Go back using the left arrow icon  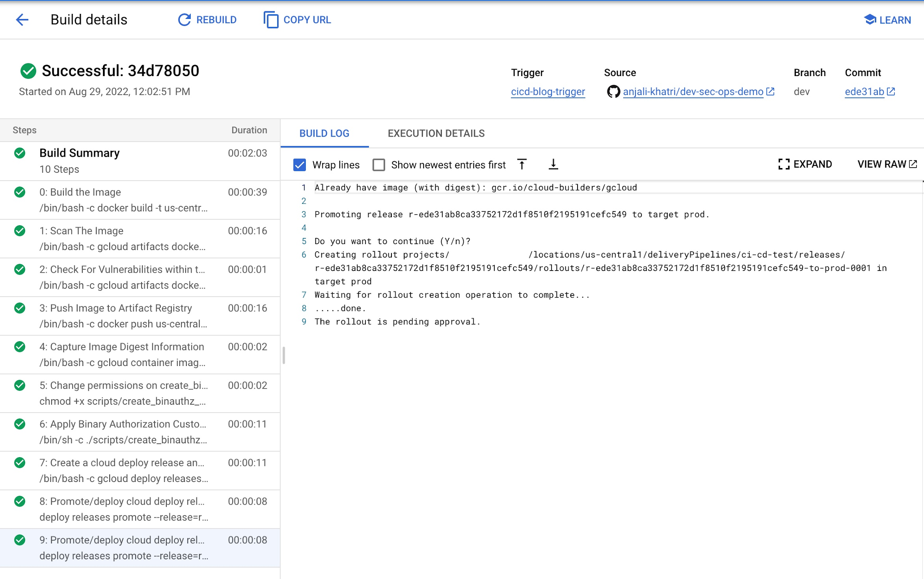22,20
